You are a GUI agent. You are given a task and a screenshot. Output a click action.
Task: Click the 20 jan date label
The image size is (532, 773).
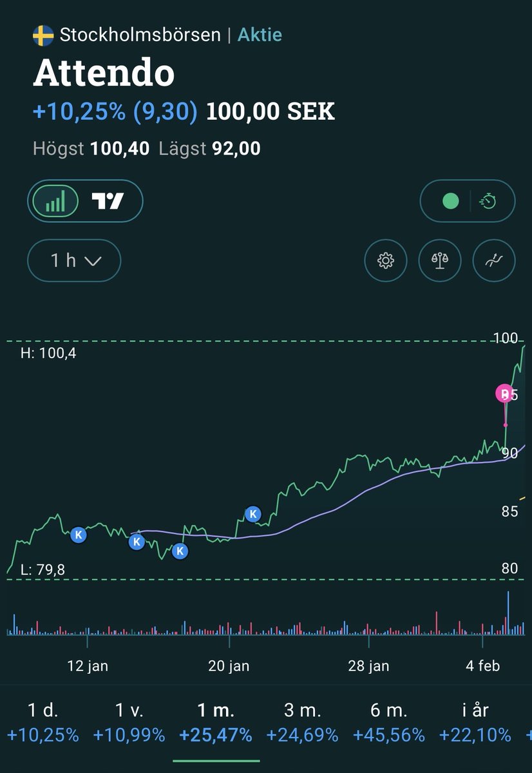click(229, 666)
